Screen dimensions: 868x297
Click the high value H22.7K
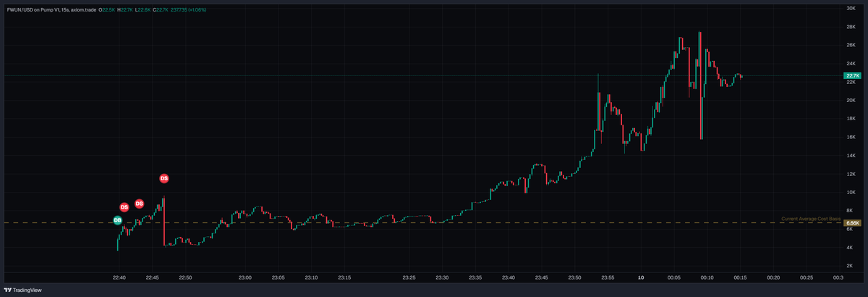coord(124,10)
